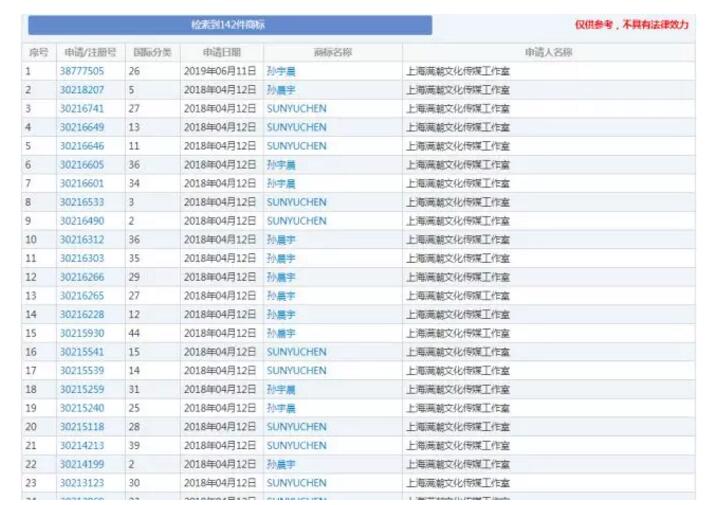The height and width of the screenshot is (505, 715).
Task: Select registration number 30216649
Action: pyautogui.click(x=81, y=127)
